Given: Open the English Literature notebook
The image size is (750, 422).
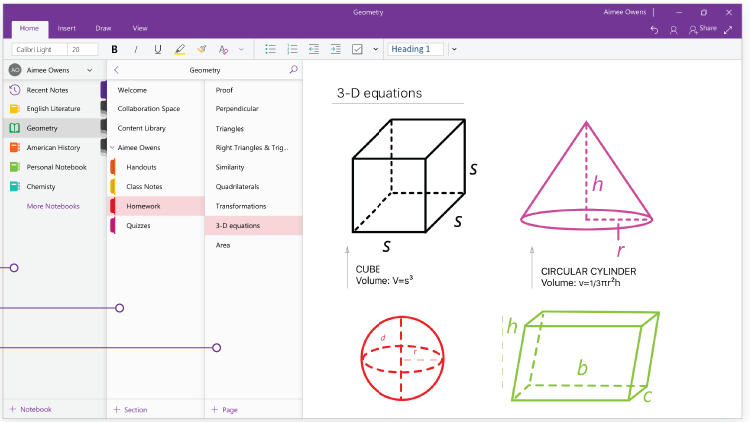Looking at the screenshot, I should 54,109.
